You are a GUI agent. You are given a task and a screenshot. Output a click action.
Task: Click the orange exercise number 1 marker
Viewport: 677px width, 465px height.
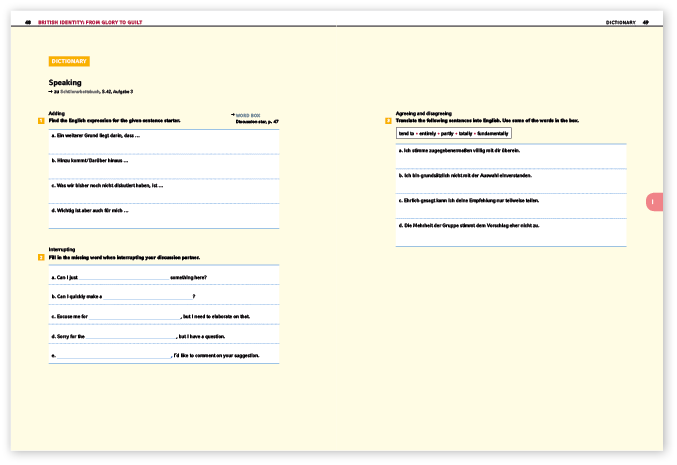41,121
